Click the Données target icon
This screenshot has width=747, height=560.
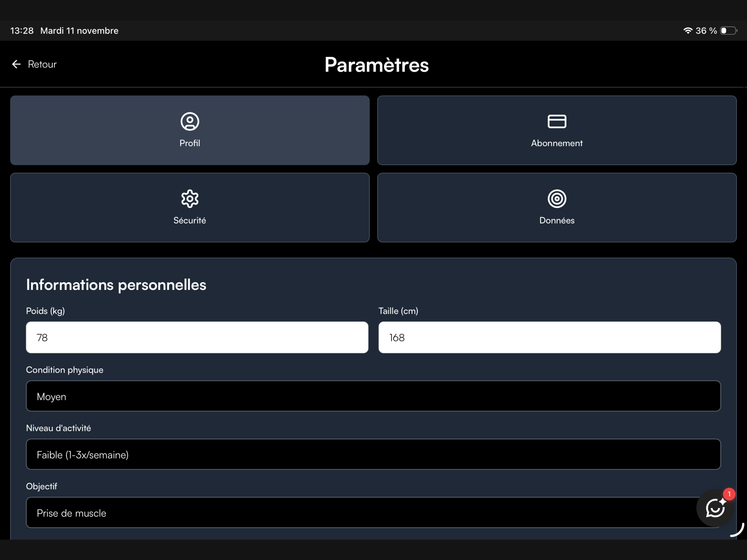(557, 199)
